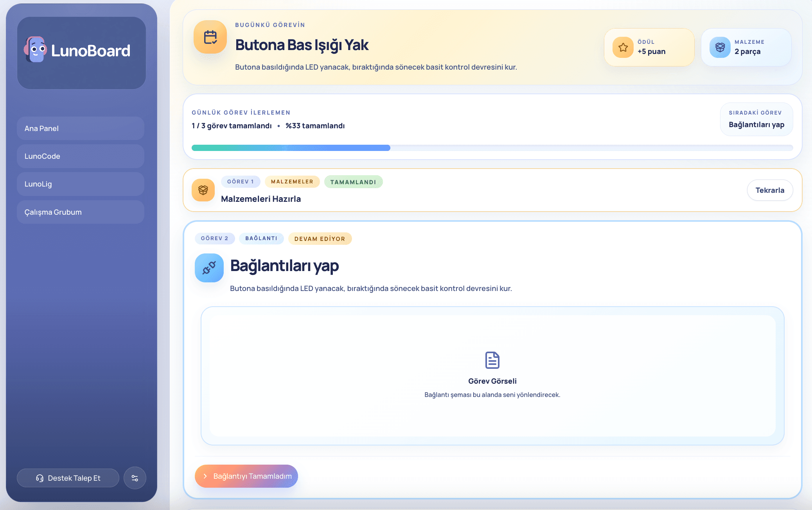Click the Bağlantıları yap large heading

(284, 266)
